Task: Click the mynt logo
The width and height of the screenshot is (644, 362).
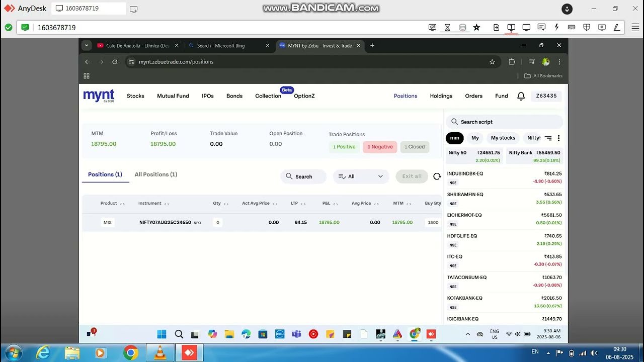Action: [99, 96]
